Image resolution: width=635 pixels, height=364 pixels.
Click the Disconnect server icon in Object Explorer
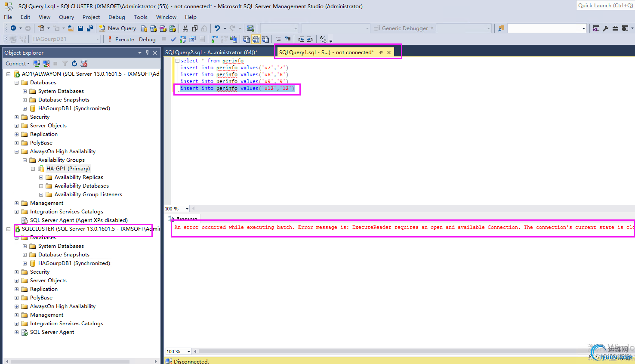tap(46, 63)
